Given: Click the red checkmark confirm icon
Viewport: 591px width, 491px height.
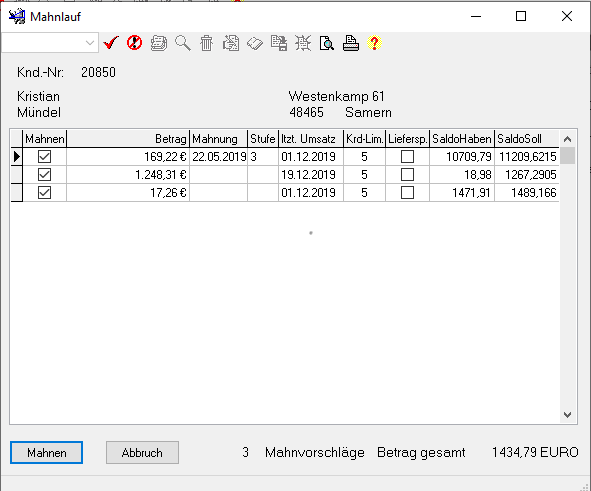Looking at the screenshot, I should click(x=111, y=43).
